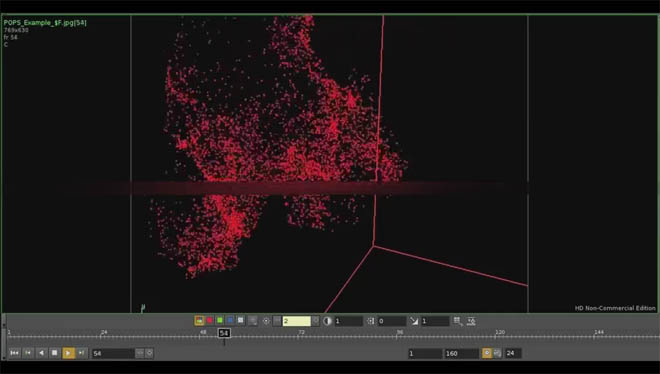Viewport: 660px width, 374px height.
Task: Edit the gamma value field showing 2
Action: pyautogui.click(x=297, y=321)
